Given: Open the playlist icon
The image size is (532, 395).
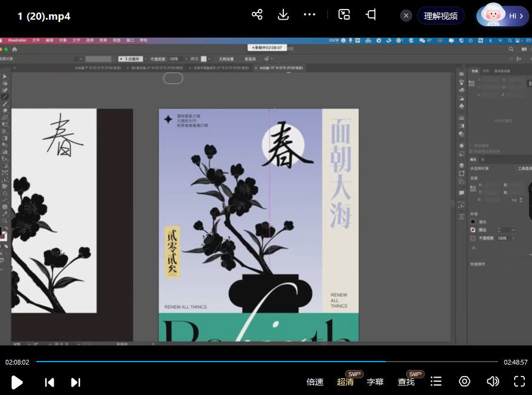Looking at the screenshot, I should 436,381.
